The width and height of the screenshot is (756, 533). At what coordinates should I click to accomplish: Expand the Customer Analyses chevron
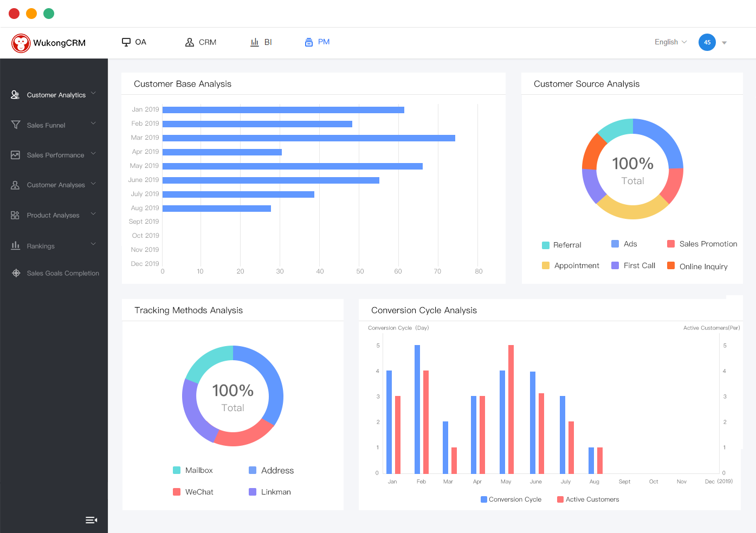[93, 183]
